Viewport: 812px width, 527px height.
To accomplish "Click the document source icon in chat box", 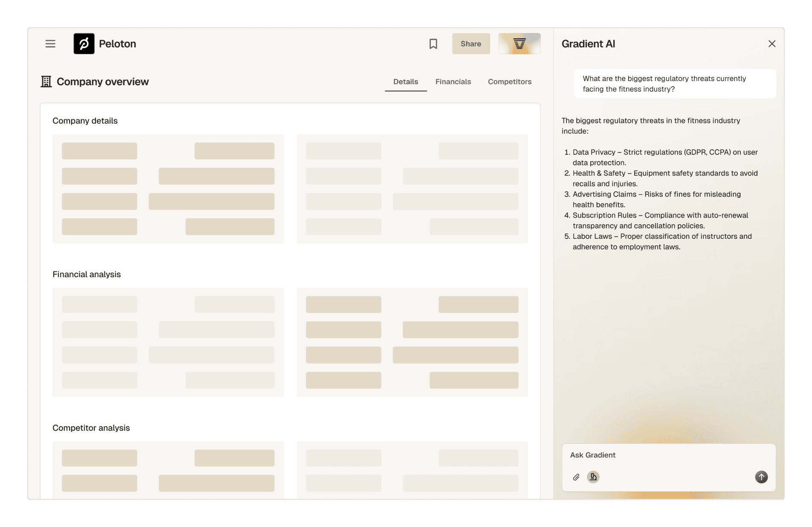I will [x=593, y=477].
